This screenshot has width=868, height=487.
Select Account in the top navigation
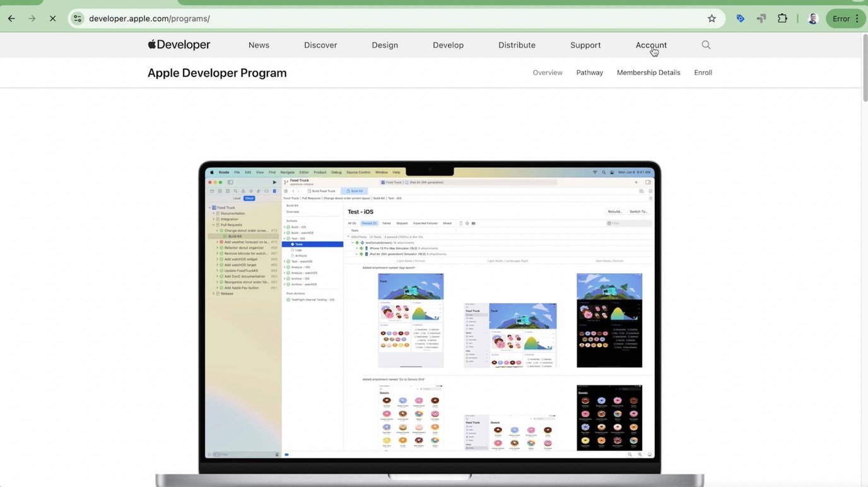651,45
